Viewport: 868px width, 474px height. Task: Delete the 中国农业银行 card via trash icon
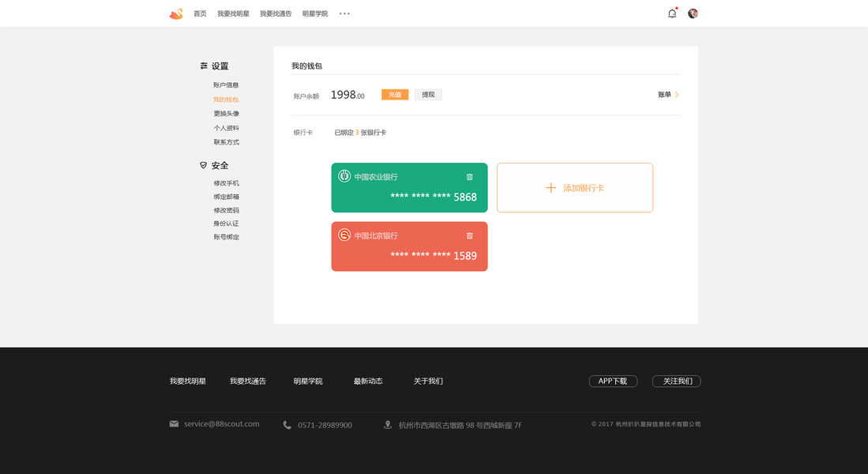(469, 177)
